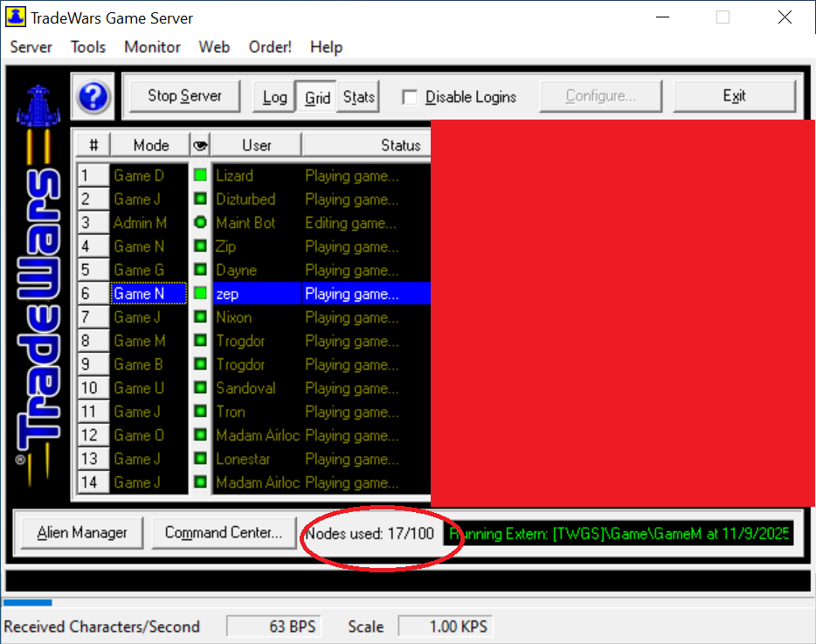The height and width of the screenshot is (644, 816).
Task: Click the round status icon for Maint Bot
Action: [x=201, y=223]
